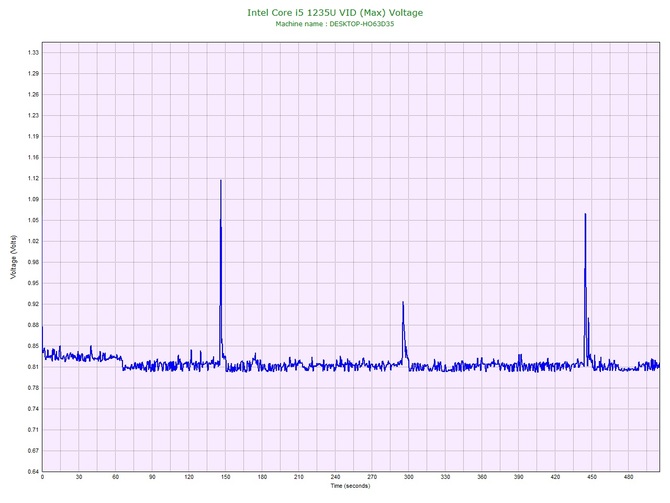The width and height of the screenshot is (670, 503).
Task: Click the 'Voltage (Volts)' axis title
Action: pos(14,257)
